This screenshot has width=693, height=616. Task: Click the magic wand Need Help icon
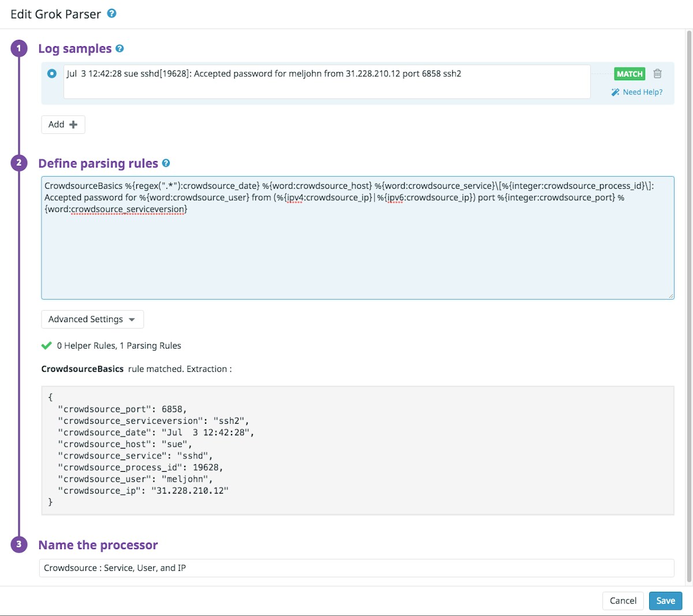616,92
